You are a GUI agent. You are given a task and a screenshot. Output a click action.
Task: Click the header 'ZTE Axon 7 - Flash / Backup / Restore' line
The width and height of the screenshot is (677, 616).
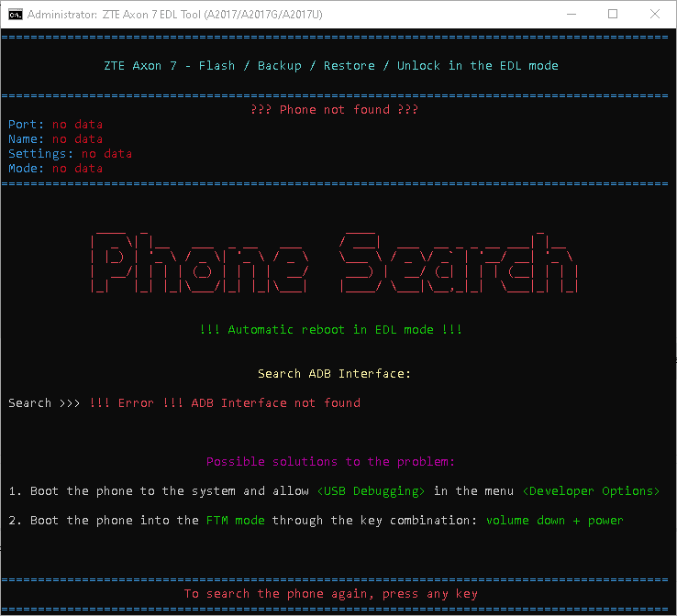coord(331,66)
